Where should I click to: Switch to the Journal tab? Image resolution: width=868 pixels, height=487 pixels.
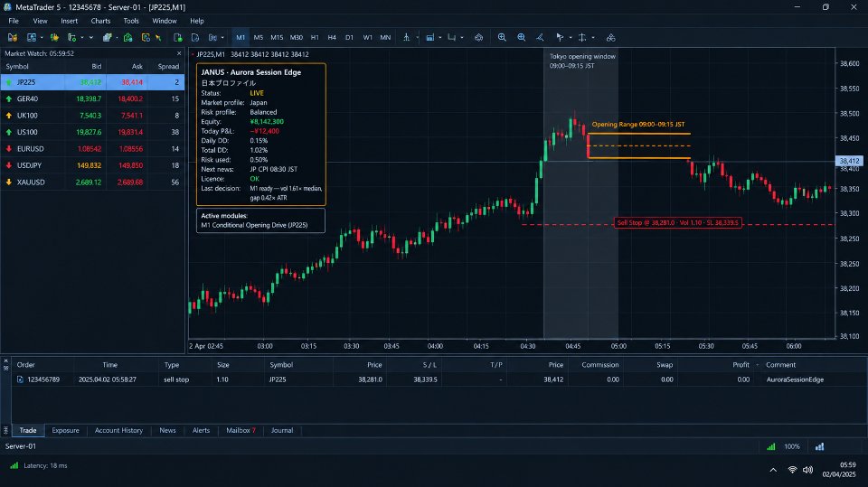pos(282,431)
